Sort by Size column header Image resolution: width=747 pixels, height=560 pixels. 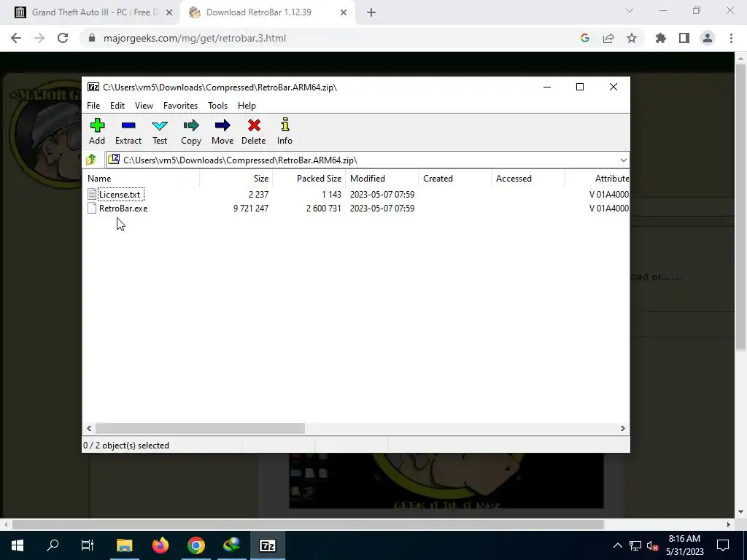click(236, 179)
